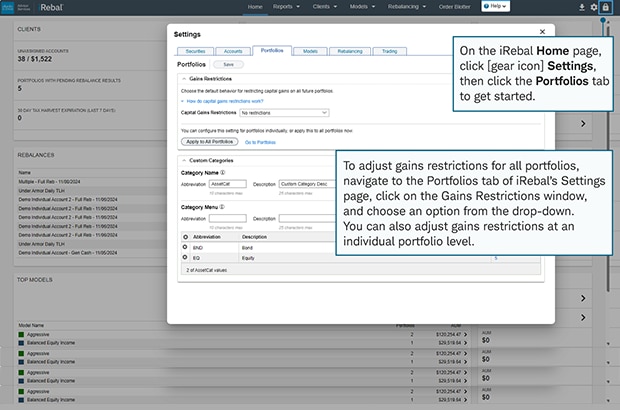This screenshot has width=620, height=410.
Task: Select the EQ row radio button
Action: (185, 257)
